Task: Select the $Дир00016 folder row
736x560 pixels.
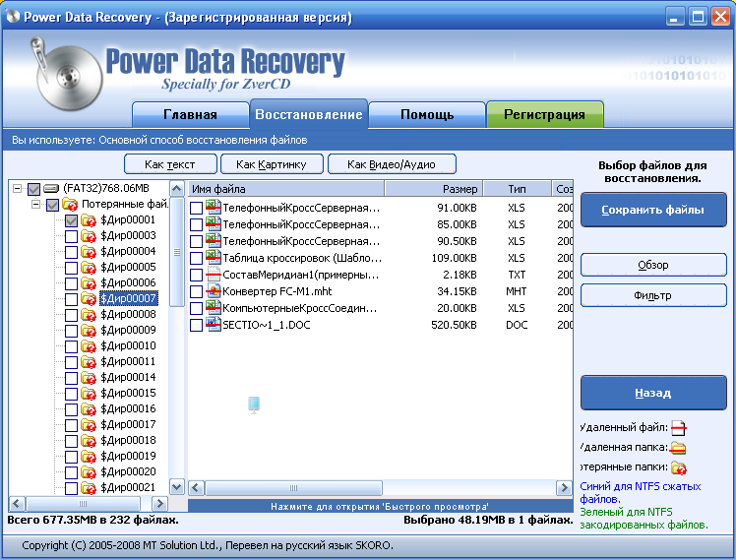Action: 128,408
